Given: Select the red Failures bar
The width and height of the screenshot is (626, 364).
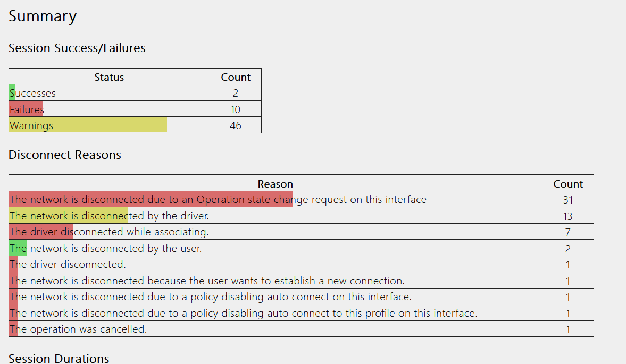Looking at the screenshot, I should coord(26,109).
